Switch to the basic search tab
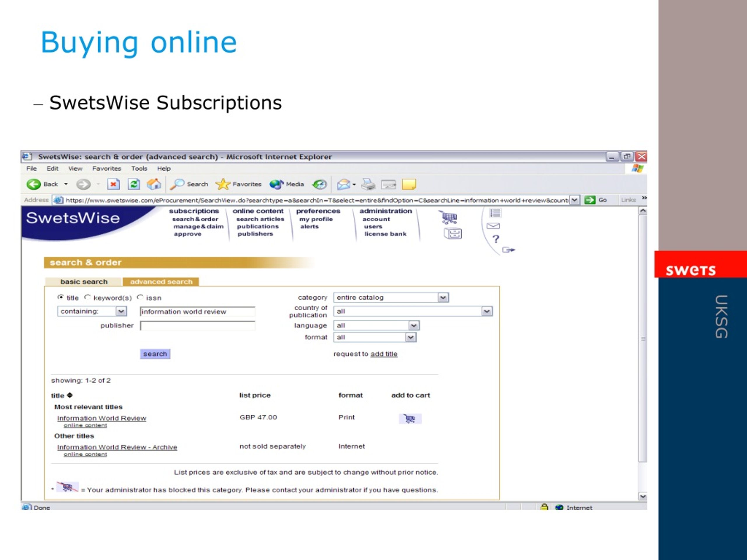The image size is (747, 560). (x=83, y=281)
